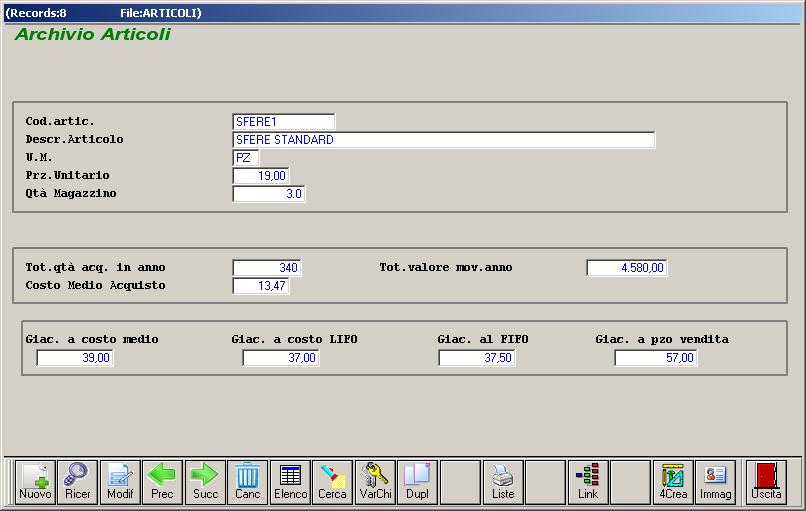Click the Nuovo new record icon

tap(35, 482)
